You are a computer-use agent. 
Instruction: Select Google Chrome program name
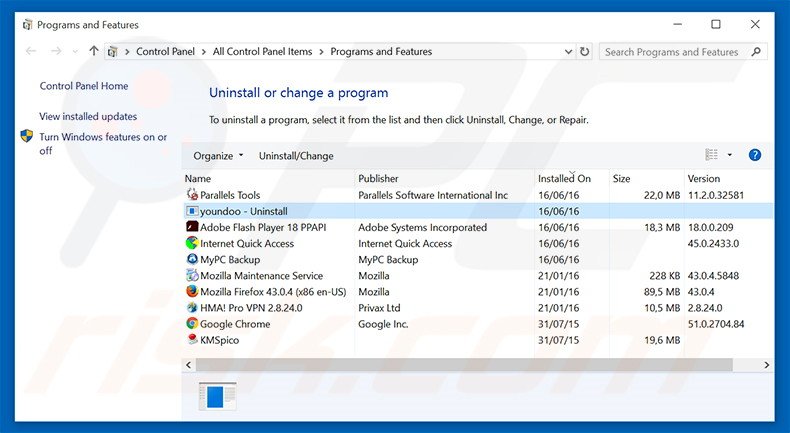[x=235, y=324]
